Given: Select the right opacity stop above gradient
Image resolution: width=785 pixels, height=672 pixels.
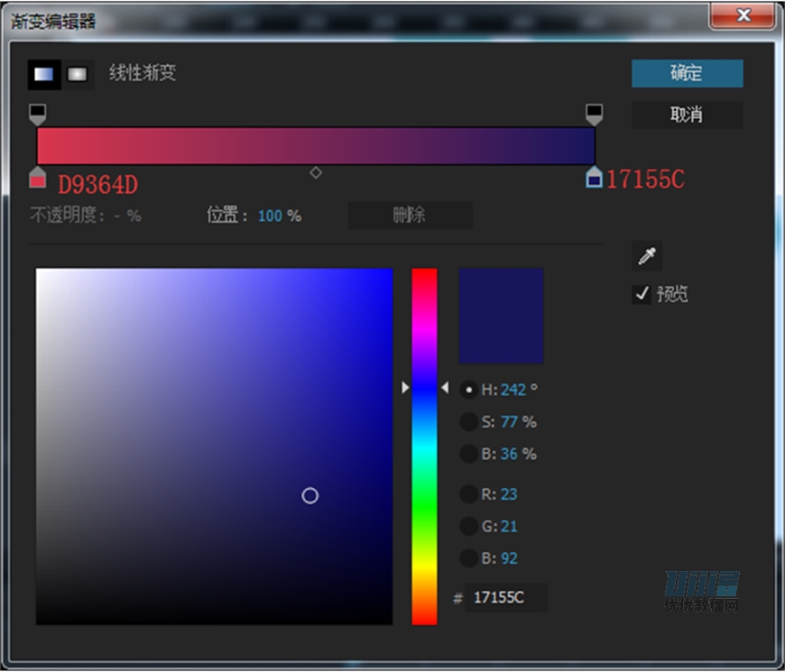Looking at the screenshot, I should [594, 114].
